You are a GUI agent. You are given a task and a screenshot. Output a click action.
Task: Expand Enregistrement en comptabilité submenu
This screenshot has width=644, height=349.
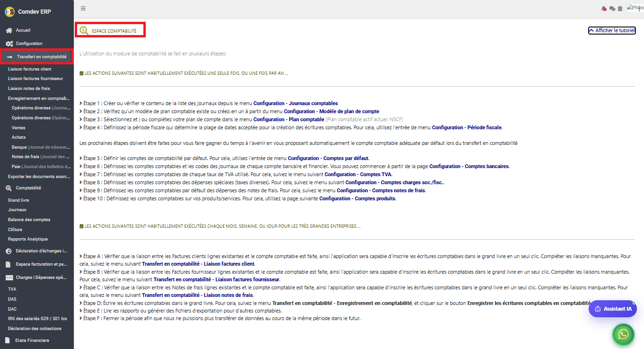click(x=39, y=98)
